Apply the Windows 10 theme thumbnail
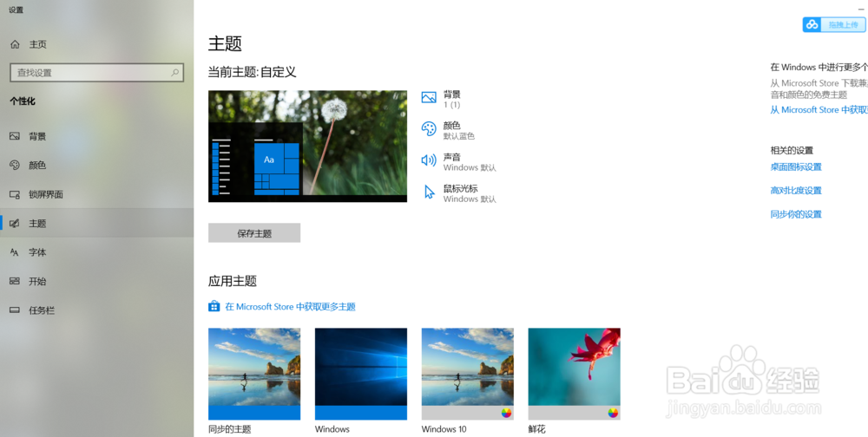The width and height of the screenshot is (868, 437). tap(467, 374)
